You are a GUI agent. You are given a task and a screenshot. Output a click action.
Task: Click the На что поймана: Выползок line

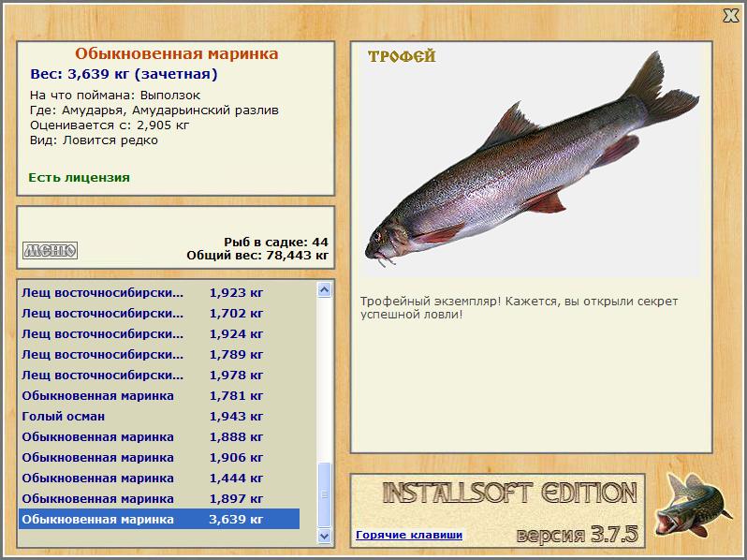[115, 95]
